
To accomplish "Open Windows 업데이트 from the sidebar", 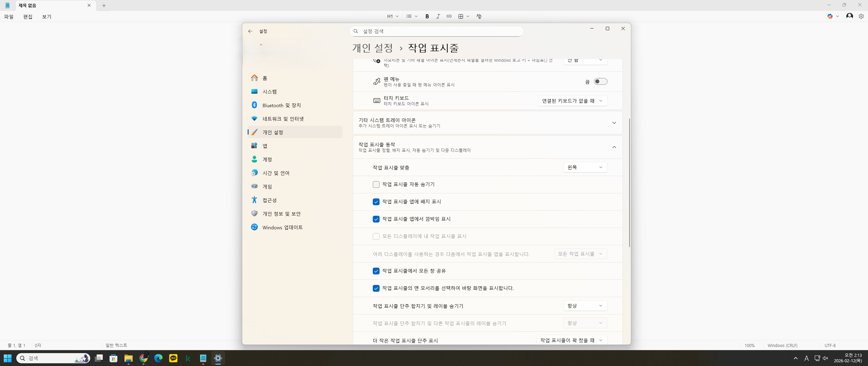I will click(x=283, y=227).
